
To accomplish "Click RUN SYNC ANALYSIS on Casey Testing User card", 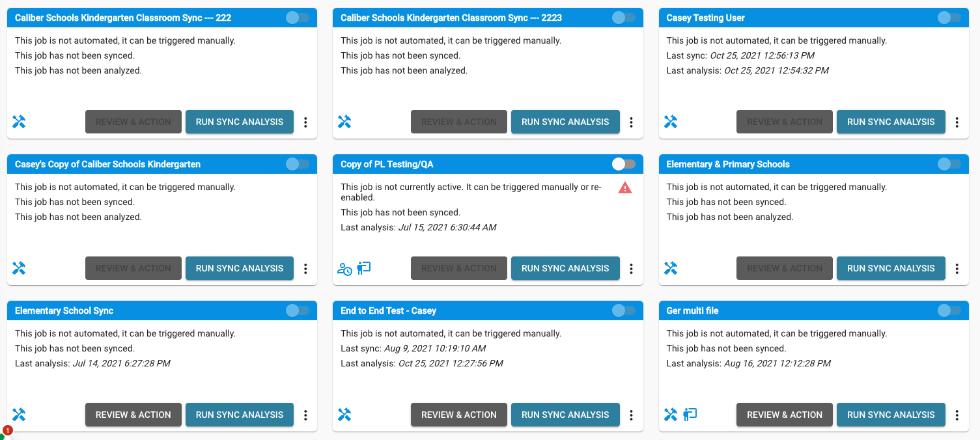I will (x=891, y=122).
